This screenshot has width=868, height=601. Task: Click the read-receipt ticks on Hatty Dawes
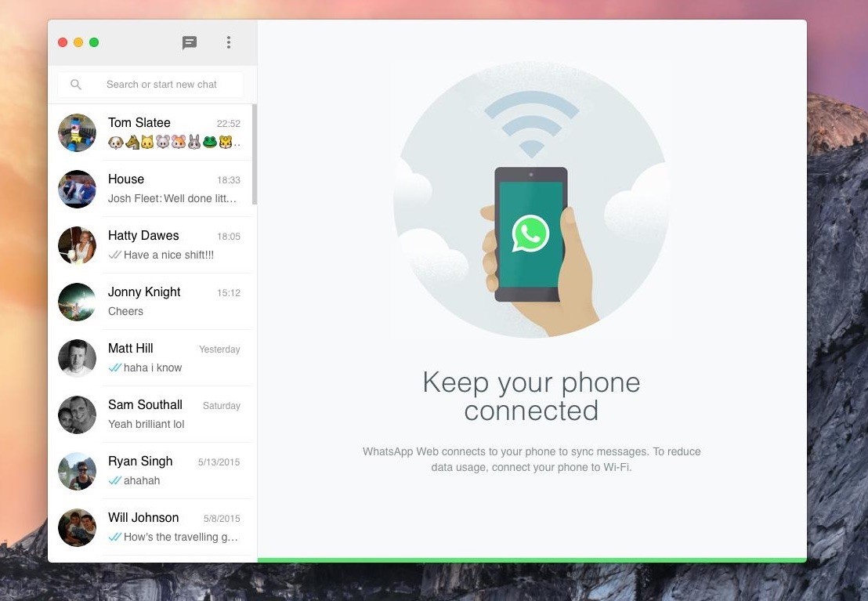point(114,255)
